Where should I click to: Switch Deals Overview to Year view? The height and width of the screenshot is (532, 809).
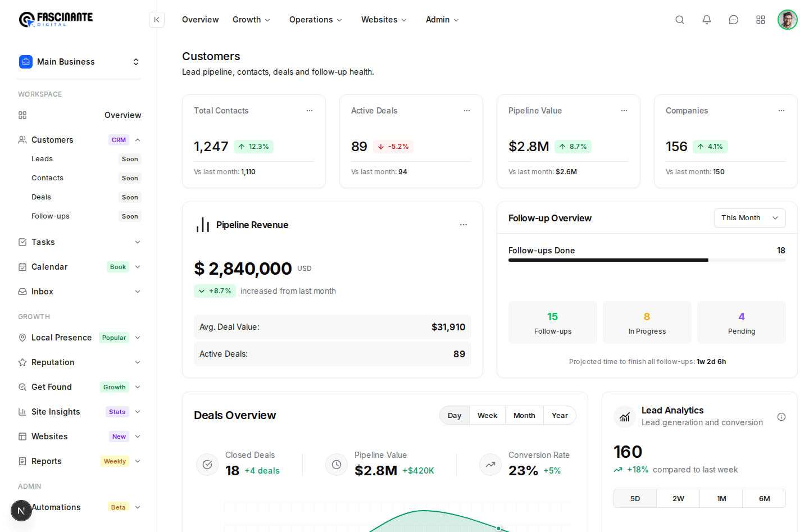point(560,416)
